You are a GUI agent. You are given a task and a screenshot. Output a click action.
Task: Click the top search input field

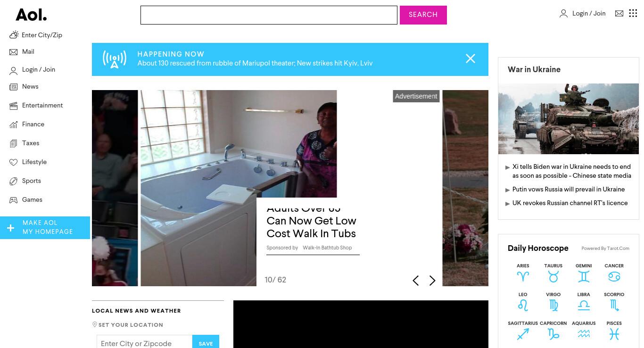point(269,15)
